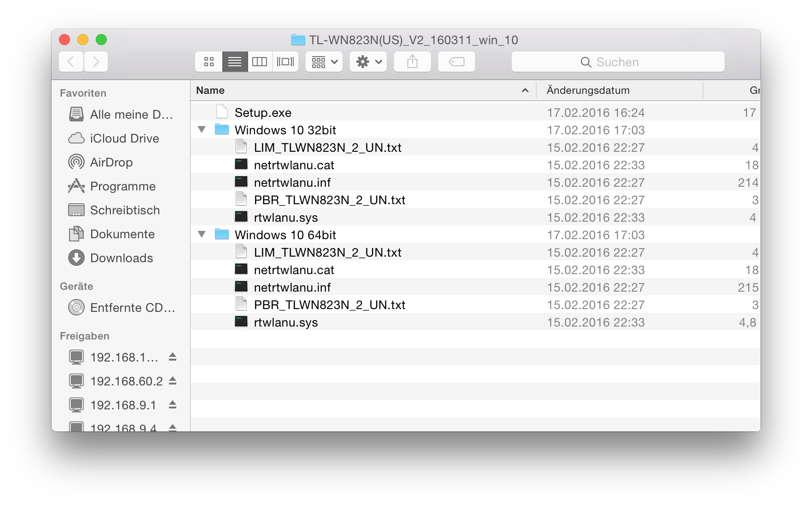The width and height of the screenshot is (812, 505).
Task: Select netrtwlanu.inf in the 32bit folder
Action: coord(475,182)
